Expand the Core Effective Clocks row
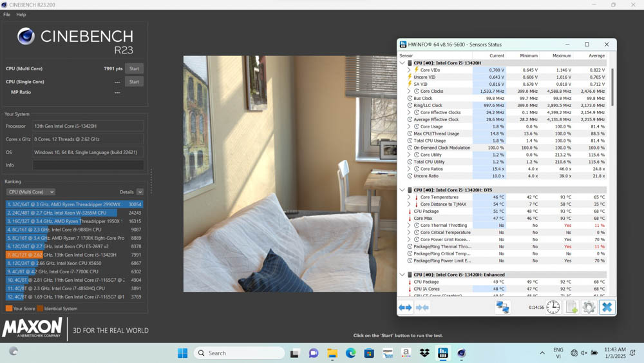The image size is (644, 363). click(409, 112)
